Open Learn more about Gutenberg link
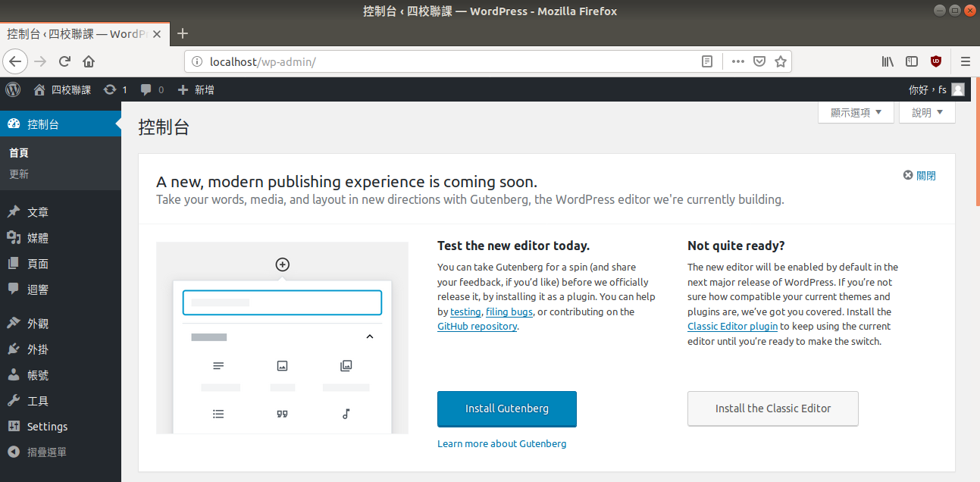 pyautogui.click(x=502, y=443)
